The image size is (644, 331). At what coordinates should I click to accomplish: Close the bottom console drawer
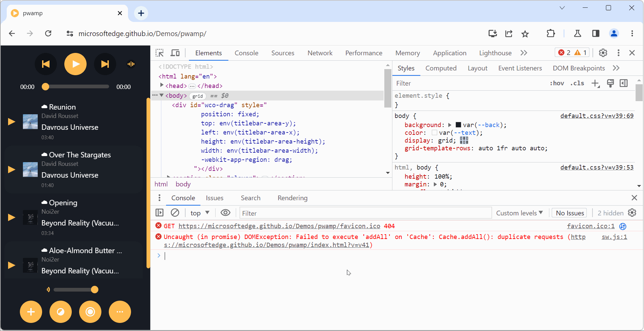(634, 198)
